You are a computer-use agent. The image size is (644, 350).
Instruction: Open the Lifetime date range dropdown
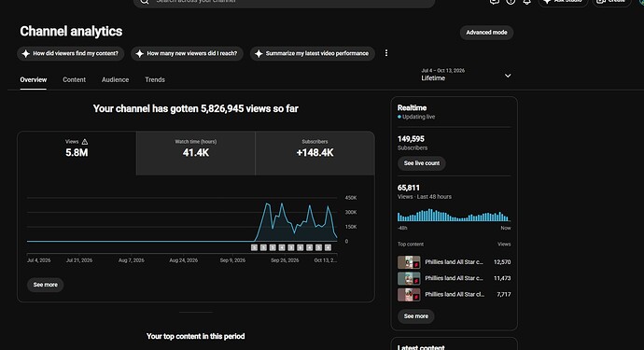[466, 75]
